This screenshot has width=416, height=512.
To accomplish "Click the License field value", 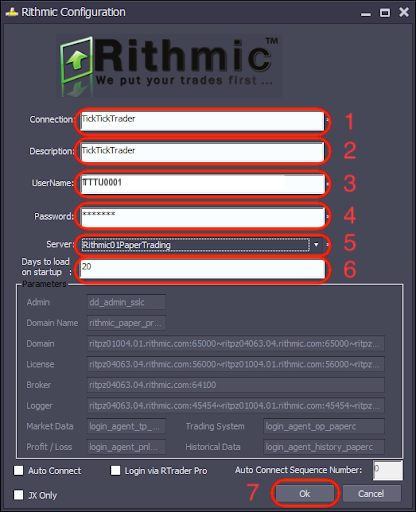I will click(236, 364).
